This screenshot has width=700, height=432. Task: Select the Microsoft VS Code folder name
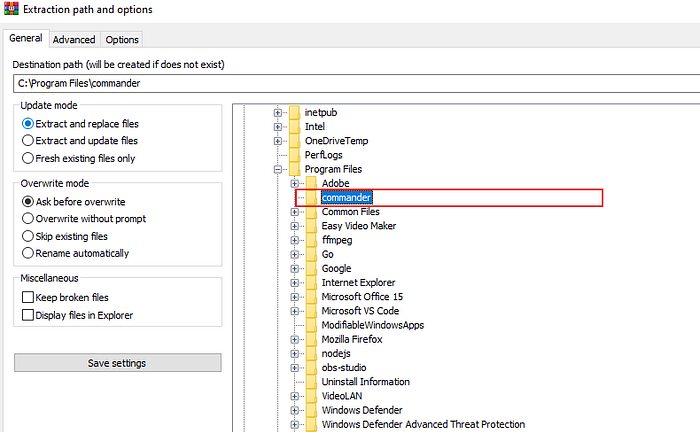[x=360, y=311]
